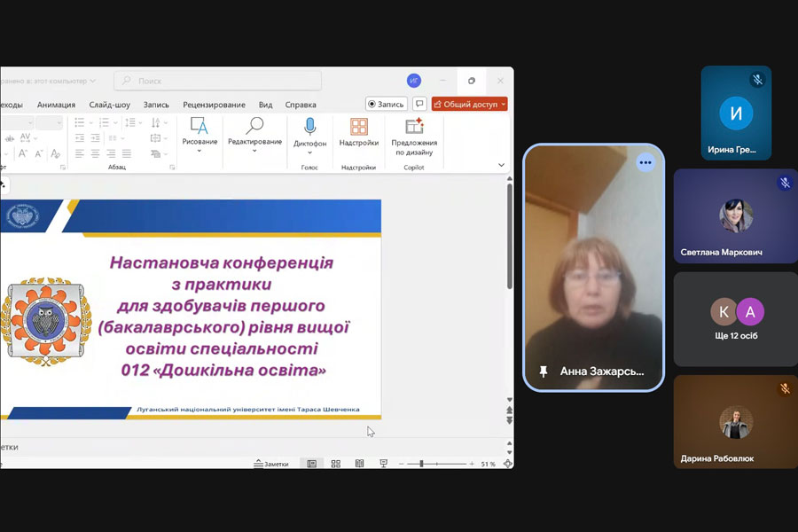Justify the paragraph text

[127, 153]
